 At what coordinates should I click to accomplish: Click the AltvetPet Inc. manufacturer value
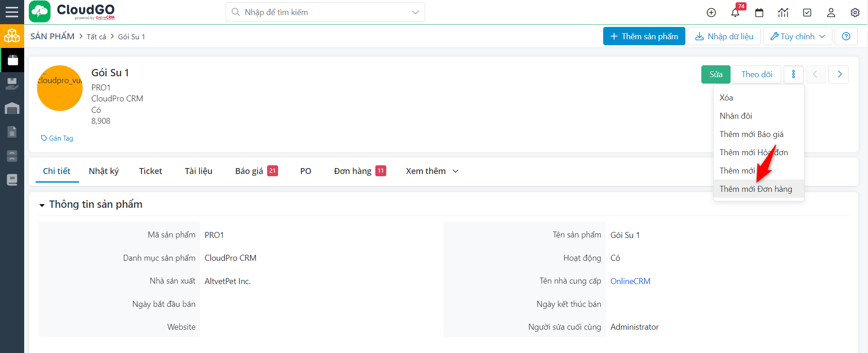[x=227, y=281]
